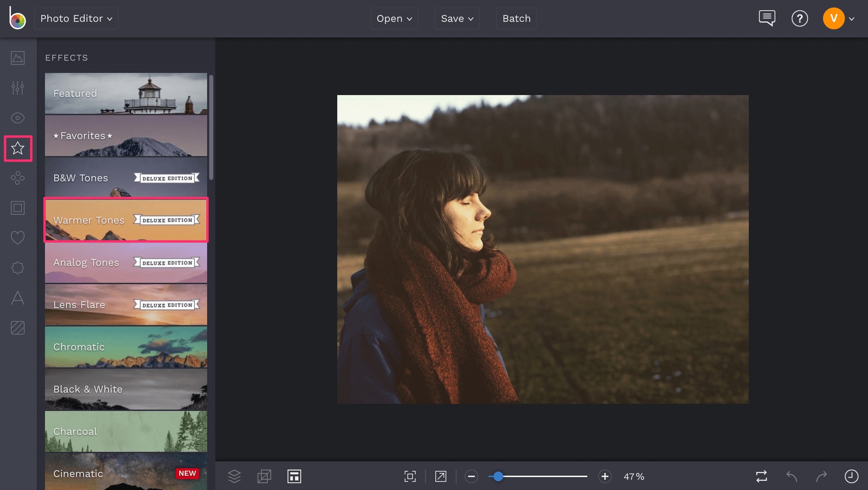
Task: Open the Touch Up eye tool
Action: (17, 118)
